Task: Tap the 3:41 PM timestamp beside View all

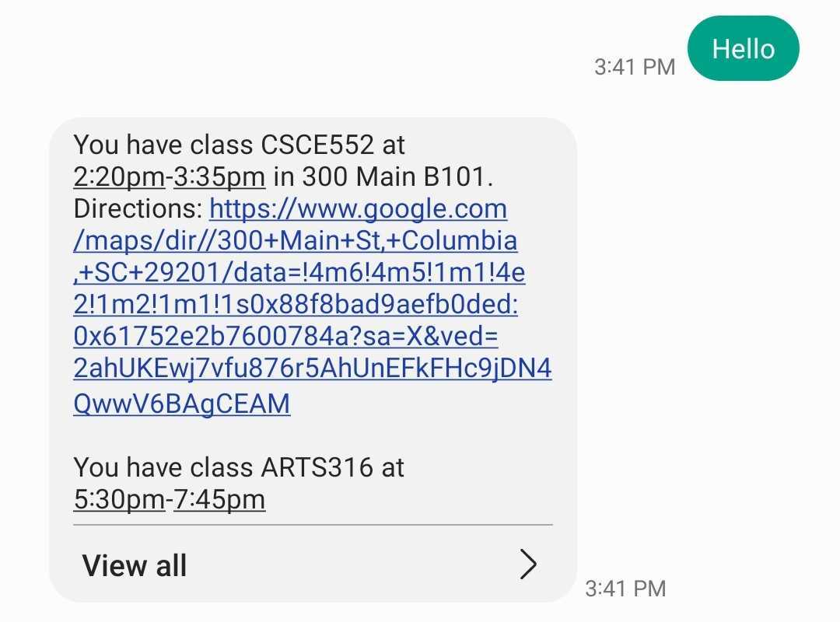Action: click(x=625, y=589)
